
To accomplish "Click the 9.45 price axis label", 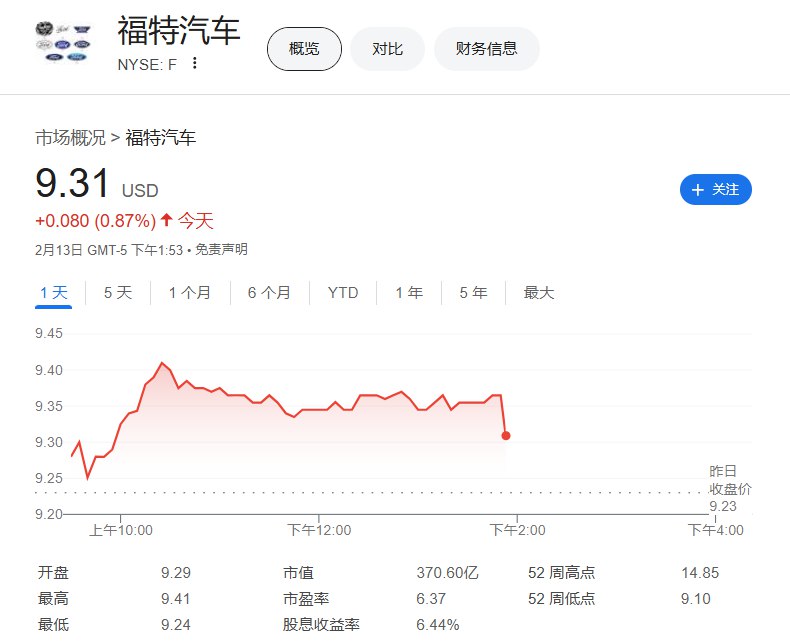I will point(49,334).
